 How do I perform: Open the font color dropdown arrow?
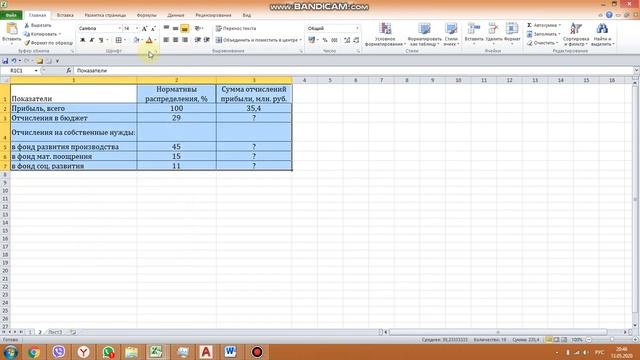pos(156,40)
